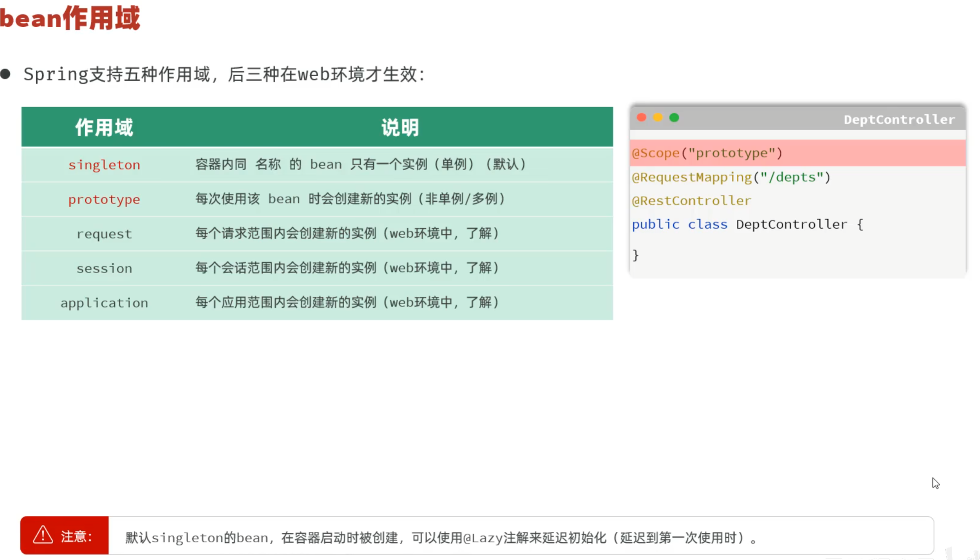Click the highlighted @Scope("prototype") code line

click(707, 153)
